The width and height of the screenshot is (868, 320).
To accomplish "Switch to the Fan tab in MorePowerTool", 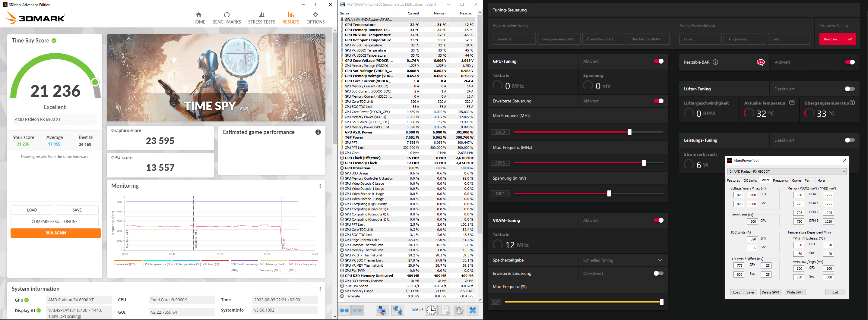I will [x=807, y=181].
